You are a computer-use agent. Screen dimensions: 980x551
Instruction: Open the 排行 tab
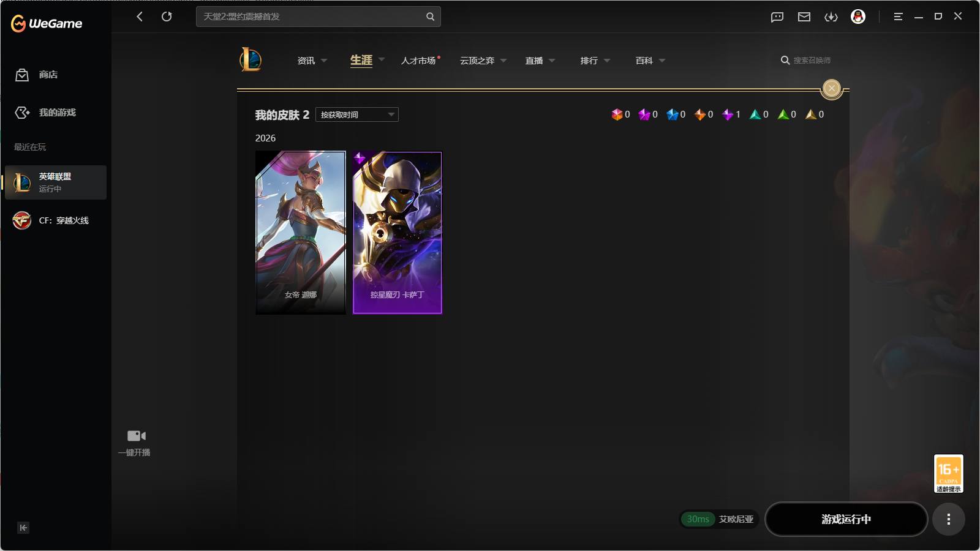pos(589,61)
